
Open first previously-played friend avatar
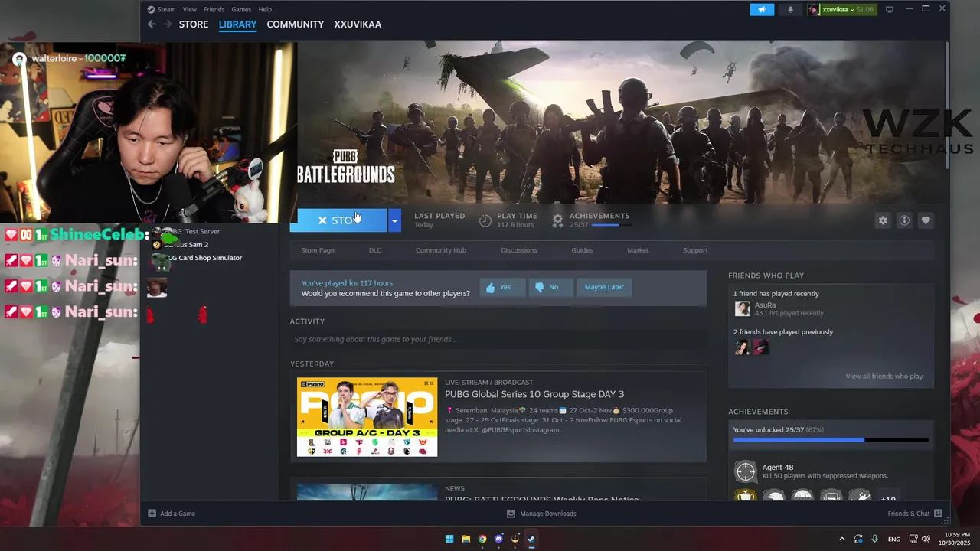[742, 347]
